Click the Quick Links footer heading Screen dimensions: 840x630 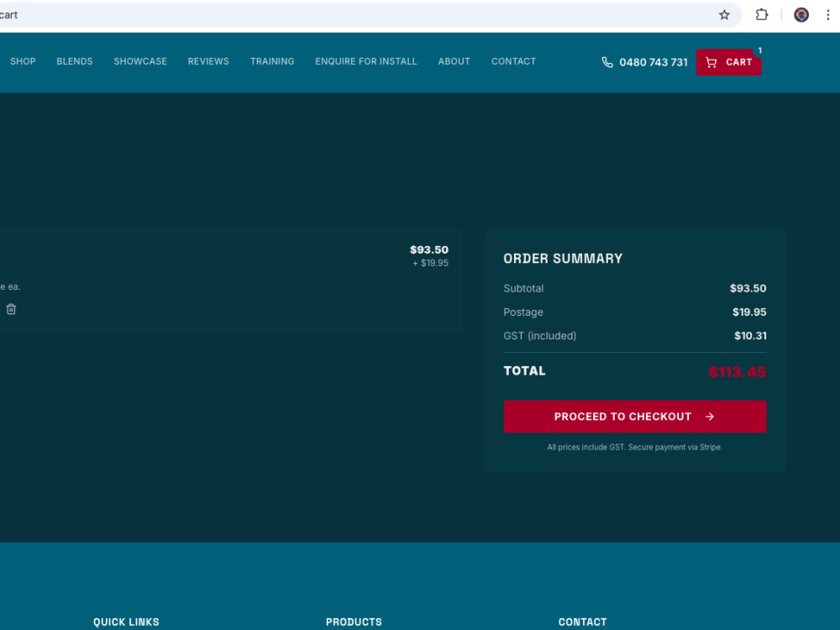[127, 622]
